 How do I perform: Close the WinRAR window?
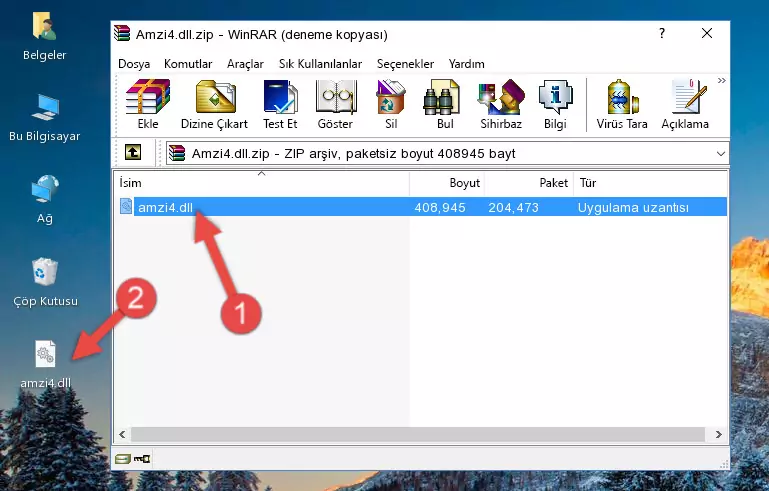[707, 33]
